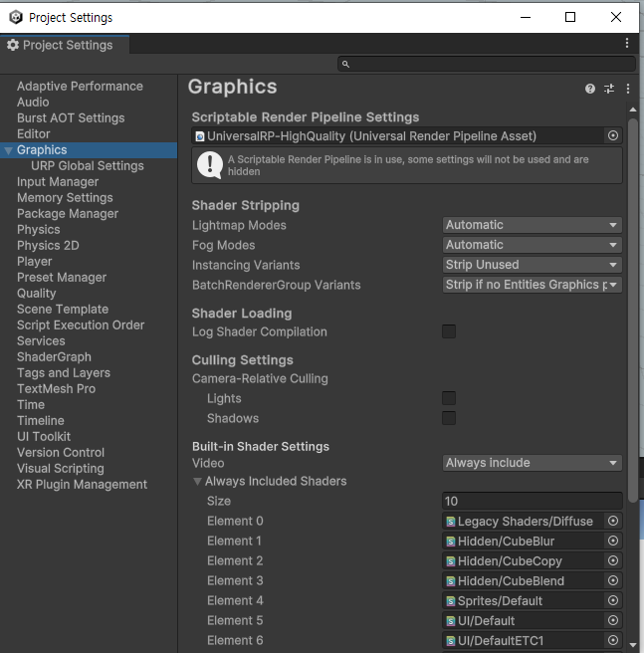The height and width of the screenshot is (653, 644).
Task: Open the Adaptive Performance category
Action: pyautogui.click(x=80, y=87)
